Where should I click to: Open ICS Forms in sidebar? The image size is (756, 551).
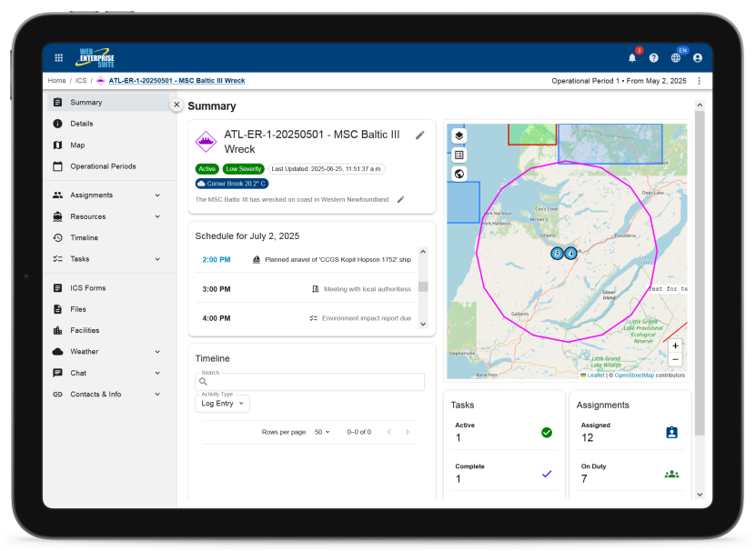point(108,288)
